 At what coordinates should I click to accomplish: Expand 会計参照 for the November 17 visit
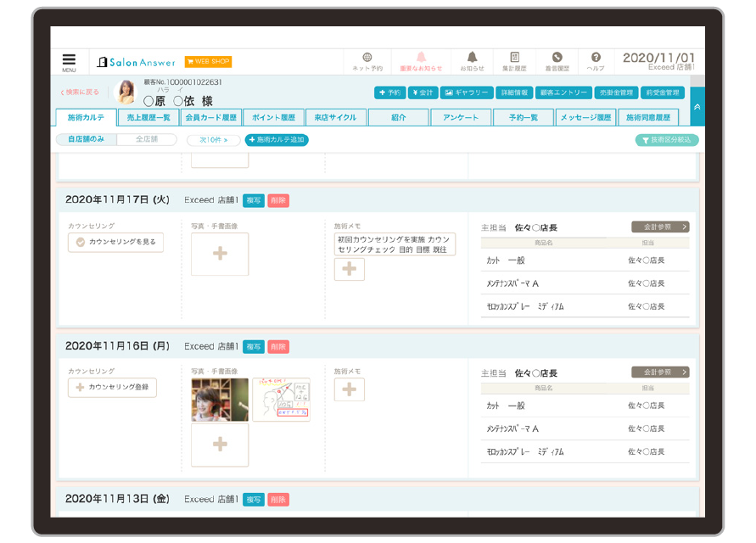(x=660, y=227)
